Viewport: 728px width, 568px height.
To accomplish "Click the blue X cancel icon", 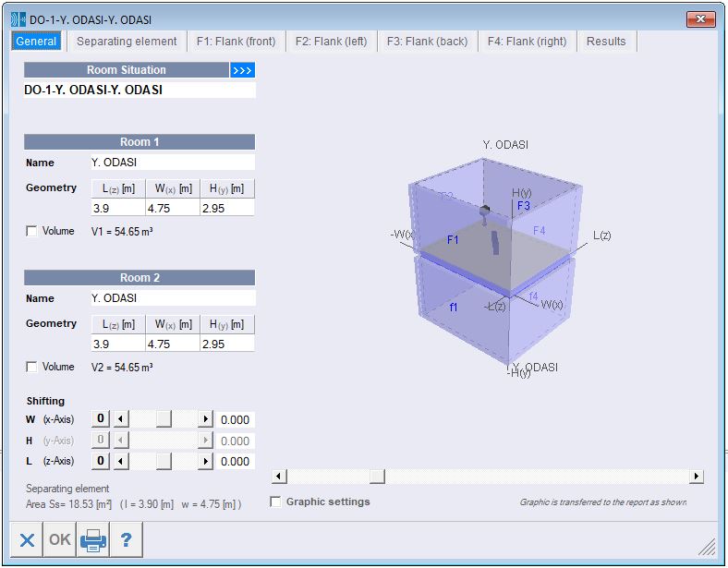I will [x=27, y=539].
